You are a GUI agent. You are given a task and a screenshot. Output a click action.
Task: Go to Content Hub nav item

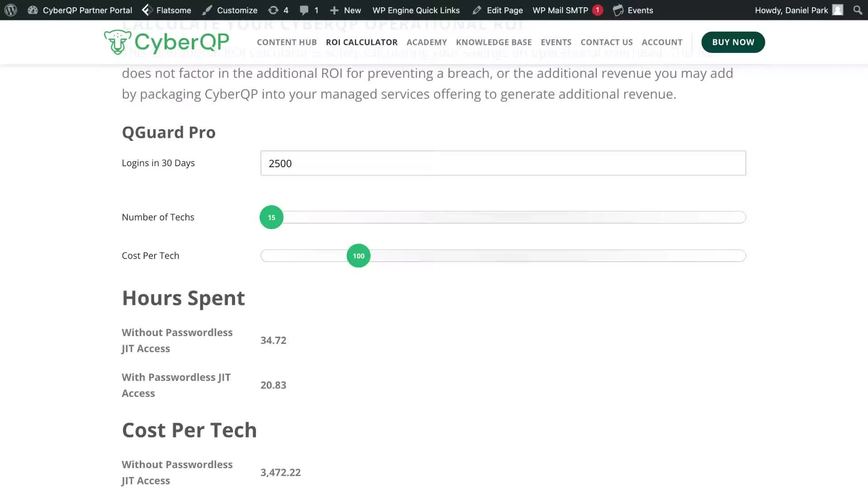[x=287, y=42]
